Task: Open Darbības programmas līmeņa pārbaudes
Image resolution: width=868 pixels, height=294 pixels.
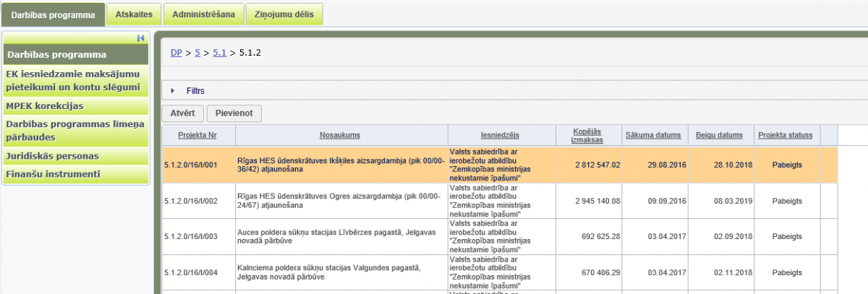Action: point(75,130)
